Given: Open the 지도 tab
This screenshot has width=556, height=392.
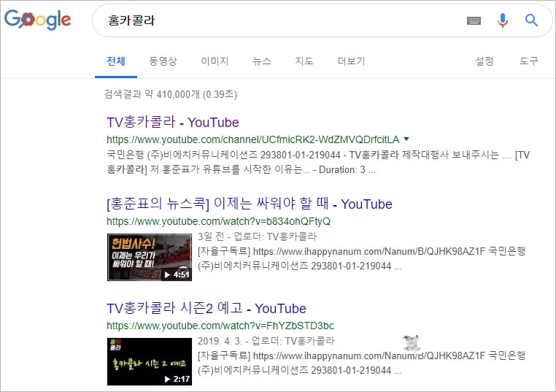Looking at the screenshot, I should coord(304,61).
